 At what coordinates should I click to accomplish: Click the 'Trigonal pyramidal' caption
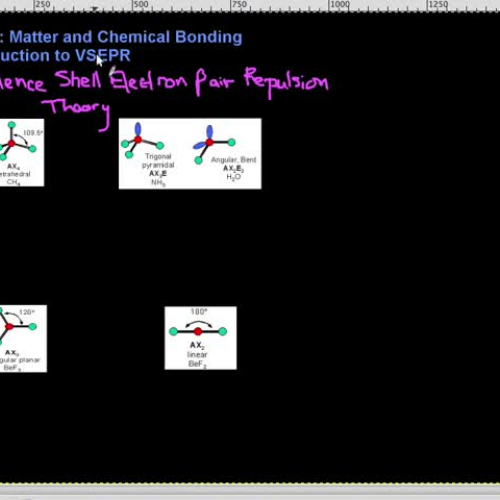coord(158,161)
